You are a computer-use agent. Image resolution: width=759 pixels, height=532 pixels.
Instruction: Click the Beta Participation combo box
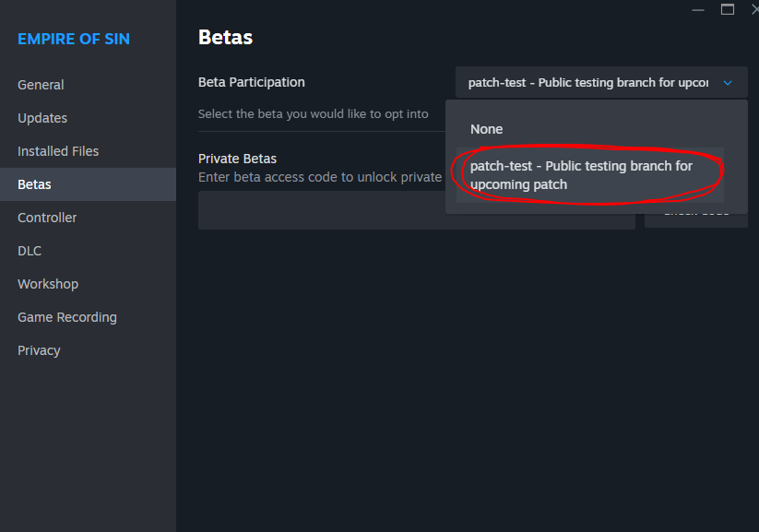601,82
